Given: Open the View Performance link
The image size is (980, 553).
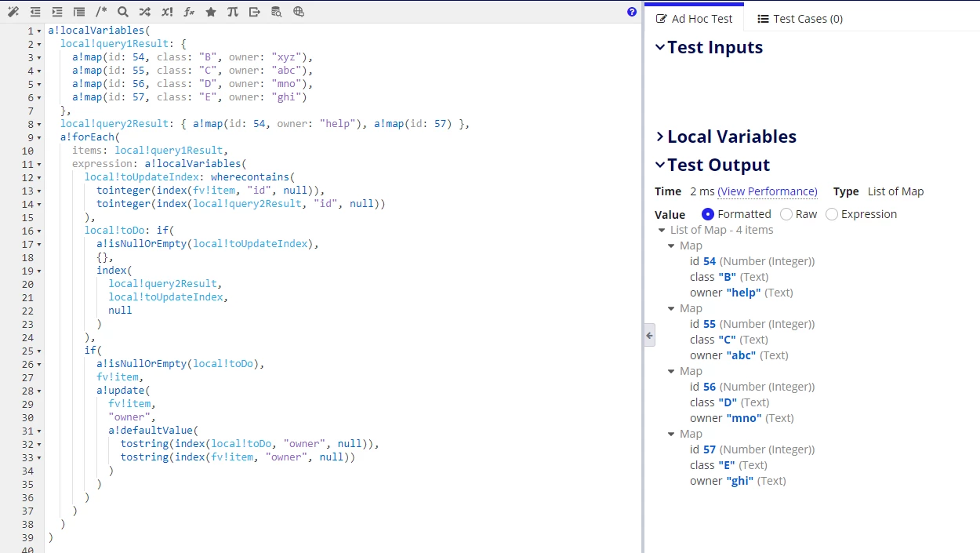Looking at the screenshot, I should coord(768,191).
